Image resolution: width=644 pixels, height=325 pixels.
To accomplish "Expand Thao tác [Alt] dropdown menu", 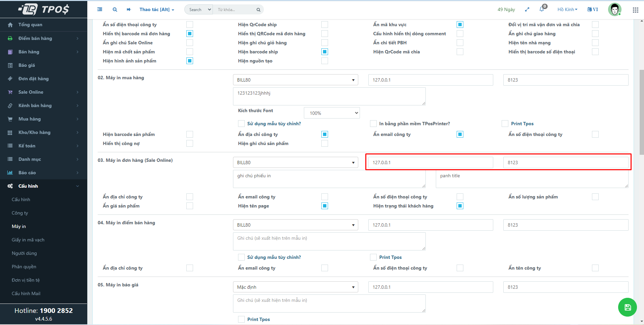I will pyautogui.click(x=157, y=9).
